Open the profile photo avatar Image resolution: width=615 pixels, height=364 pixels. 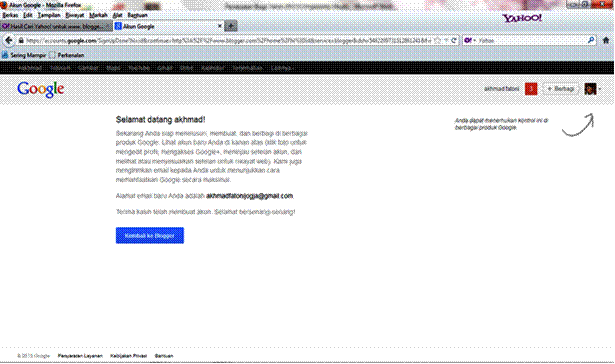(590, 89)
